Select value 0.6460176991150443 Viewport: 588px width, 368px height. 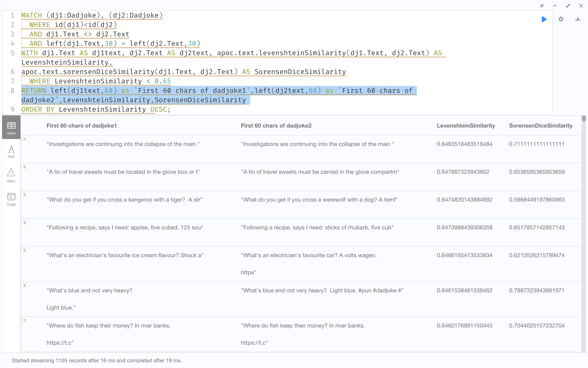(464, 326)
